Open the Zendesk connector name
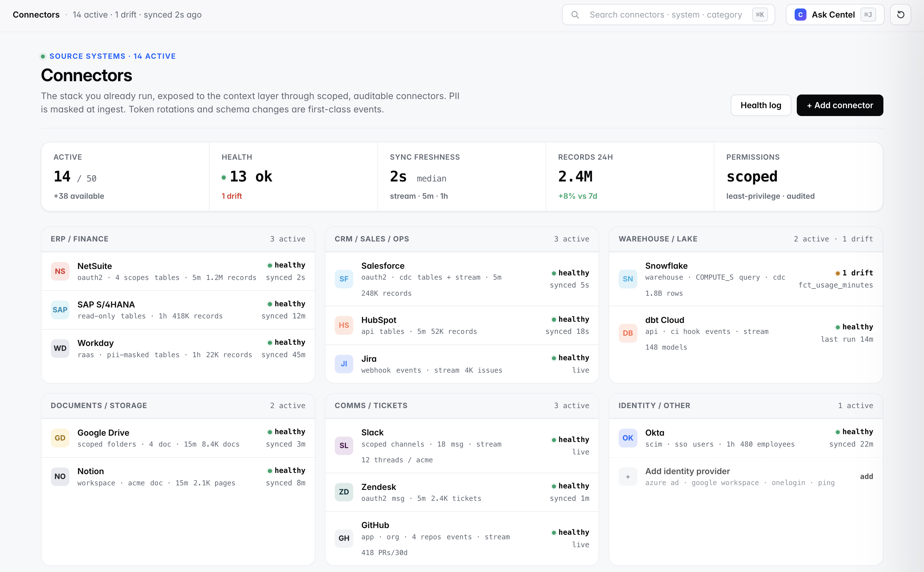 click(379, 487)
